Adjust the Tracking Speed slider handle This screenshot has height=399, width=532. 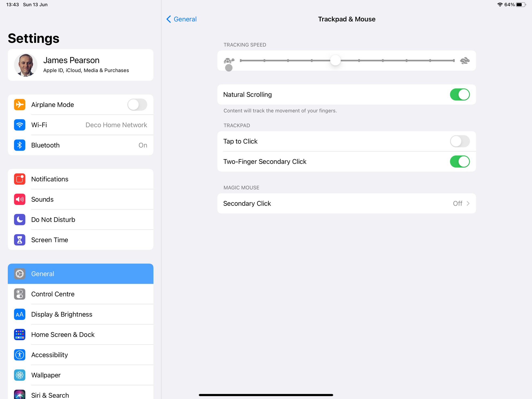(x=335, y=60)
